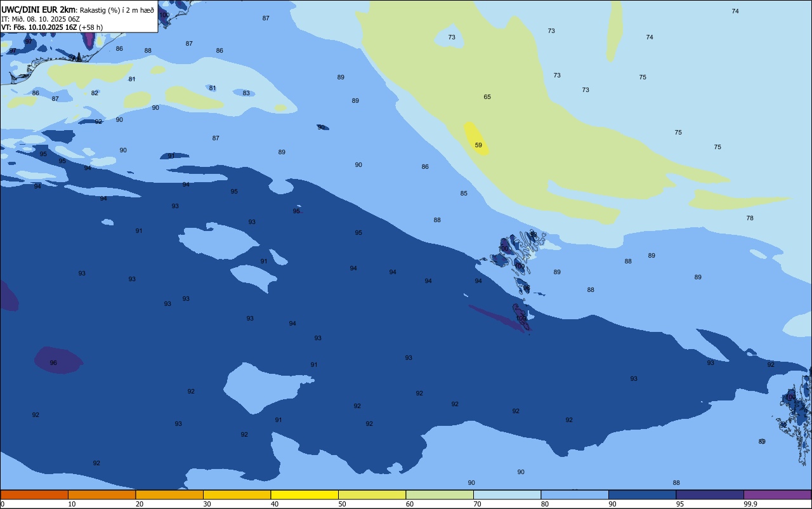Click the legend tick label "10"

click(x=72, y=504)
